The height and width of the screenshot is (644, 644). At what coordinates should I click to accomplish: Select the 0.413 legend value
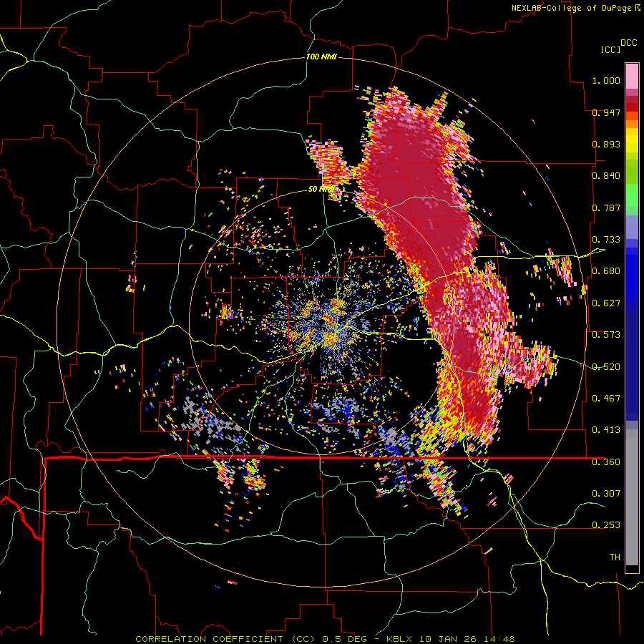(x=606, y=430)
